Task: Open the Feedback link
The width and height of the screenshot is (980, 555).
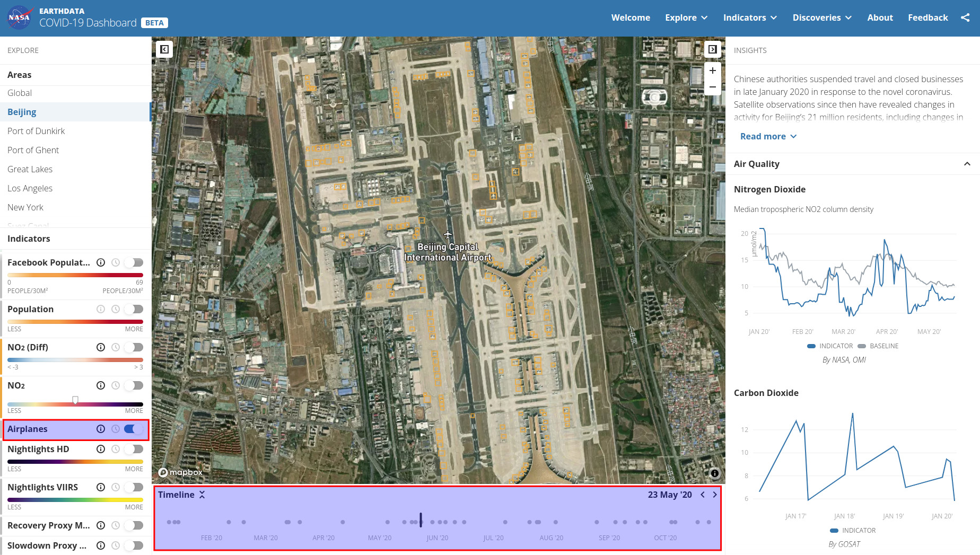Action: click(927, 17)
